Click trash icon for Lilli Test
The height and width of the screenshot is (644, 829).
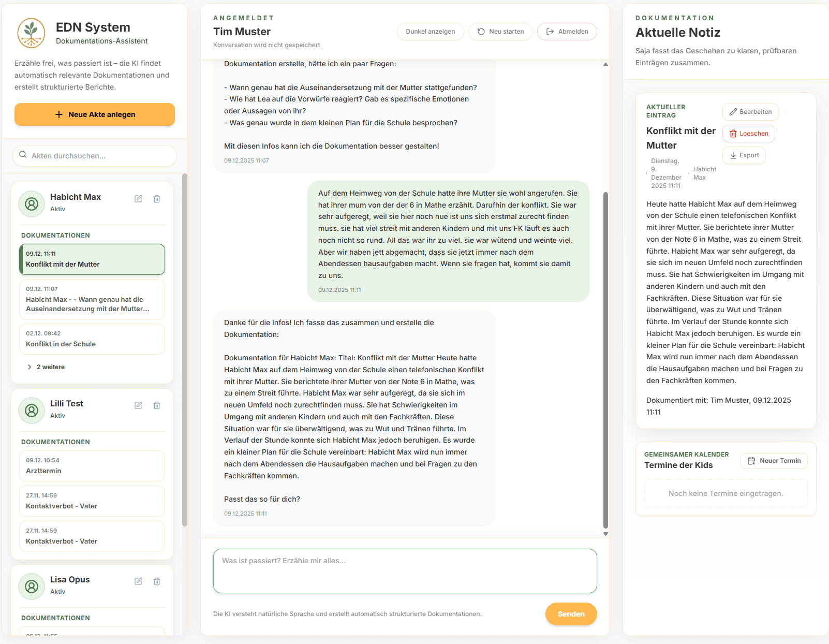click(x=157, y=405)
